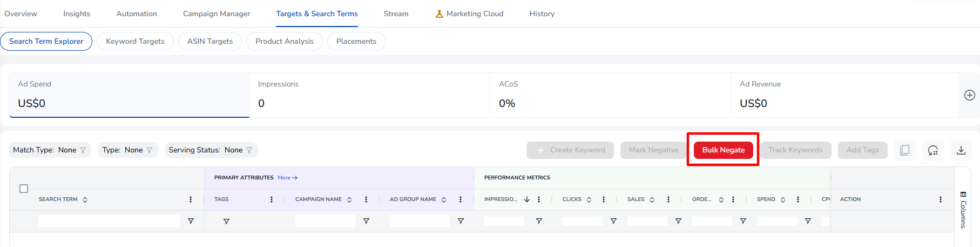This screenshot has height=247, width=980.
Task: Open the three-dot menu for Search Term column
Action: click(191, 199)
